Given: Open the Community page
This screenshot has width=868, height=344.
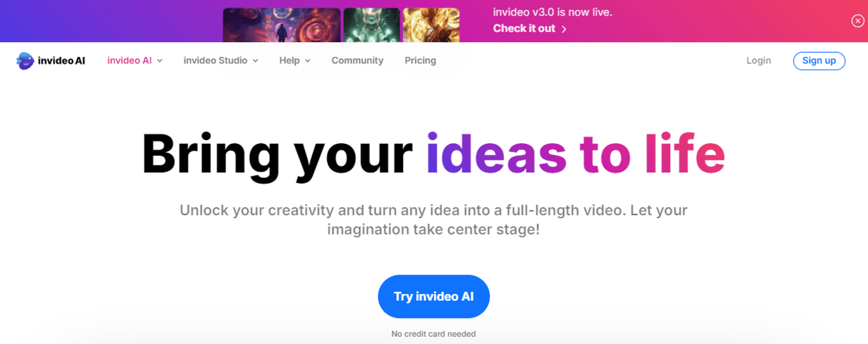Looking at the screenshot, I should point(357,61).
